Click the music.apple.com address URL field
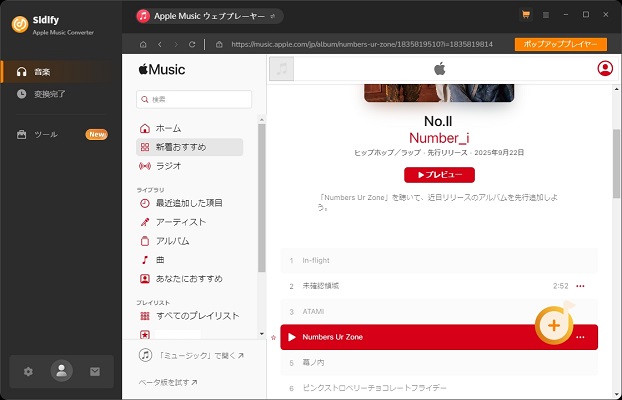The image size is (622, 400). click(x=362, y=44)
